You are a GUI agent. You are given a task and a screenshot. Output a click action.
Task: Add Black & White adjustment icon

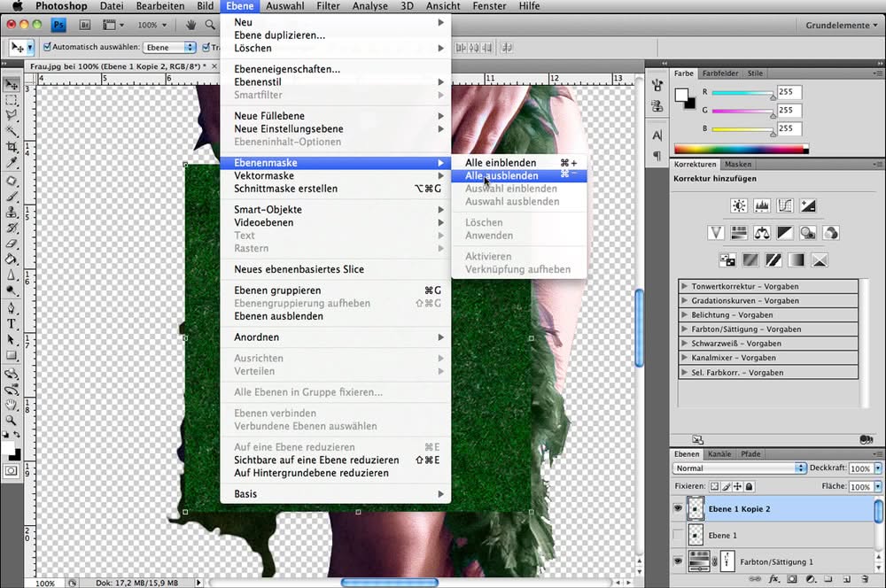(x=785, y=233)
